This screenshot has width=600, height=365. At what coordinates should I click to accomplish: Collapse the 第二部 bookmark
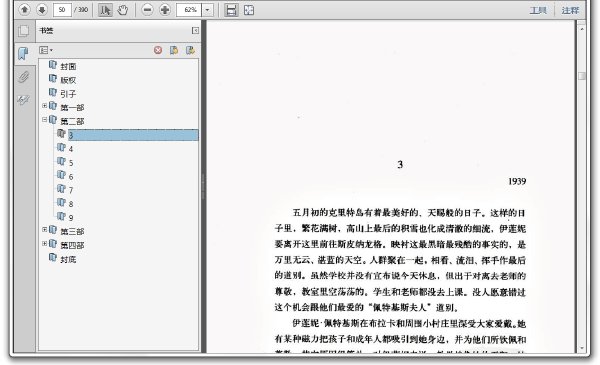pyautogui.click(x=44, y=120)
